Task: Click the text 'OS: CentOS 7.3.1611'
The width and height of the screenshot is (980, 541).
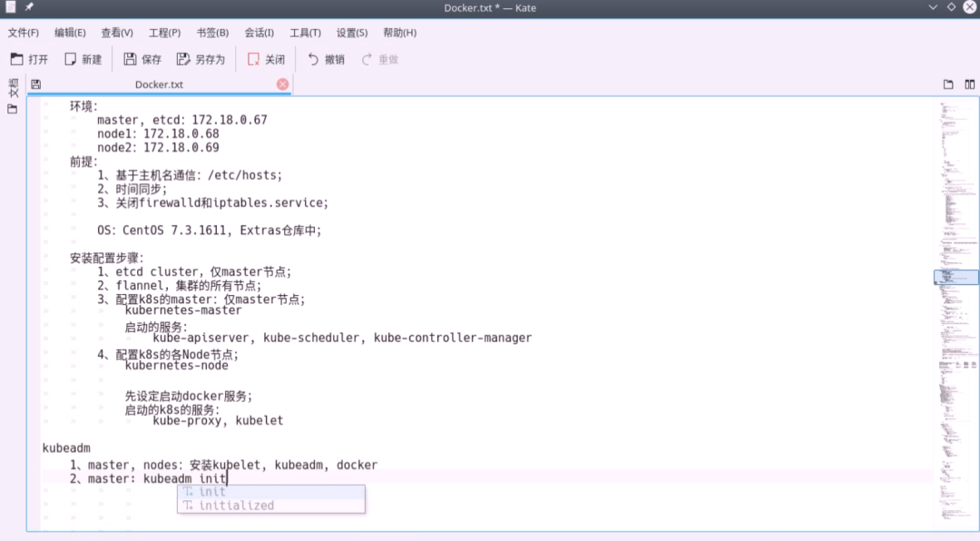Action: (162, 231)
